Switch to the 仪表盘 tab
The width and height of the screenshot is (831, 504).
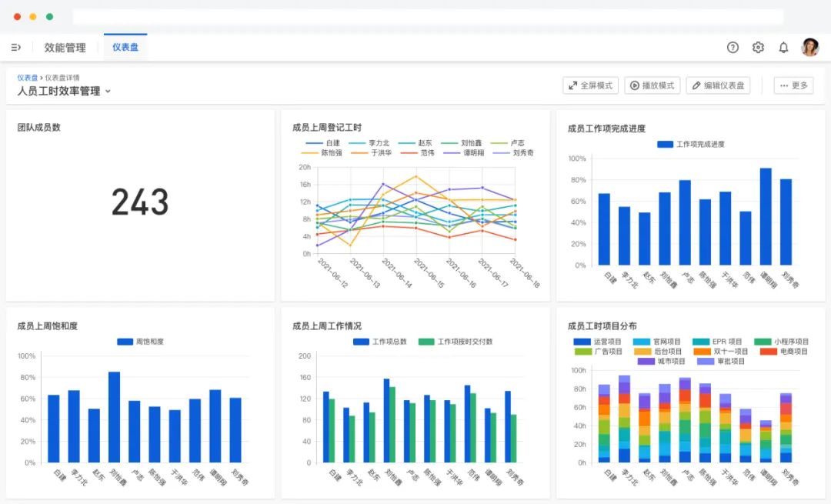[125, 48]
